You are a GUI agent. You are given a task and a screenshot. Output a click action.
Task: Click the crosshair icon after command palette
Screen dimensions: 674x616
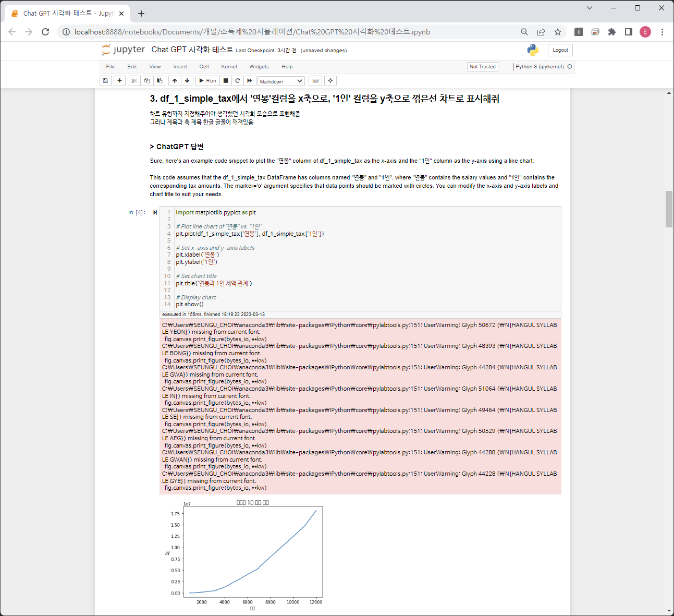tap(330, 81)
